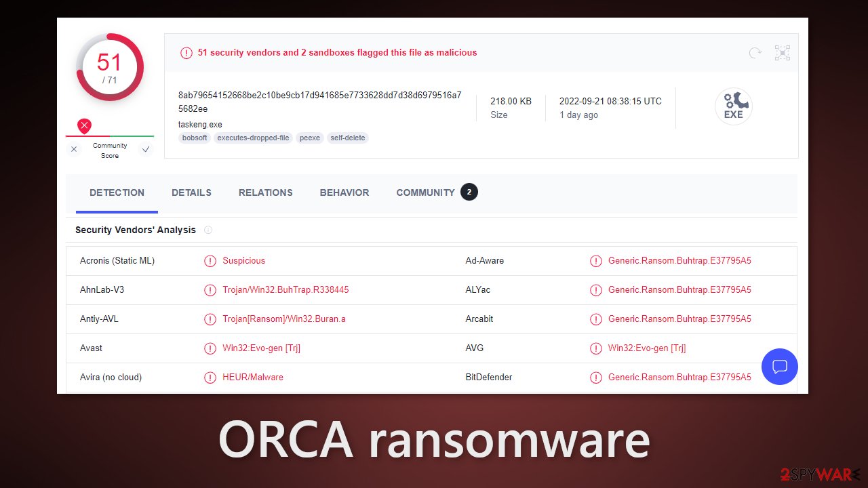
Task: Click the Community Score label
Action: pos(110,150)
